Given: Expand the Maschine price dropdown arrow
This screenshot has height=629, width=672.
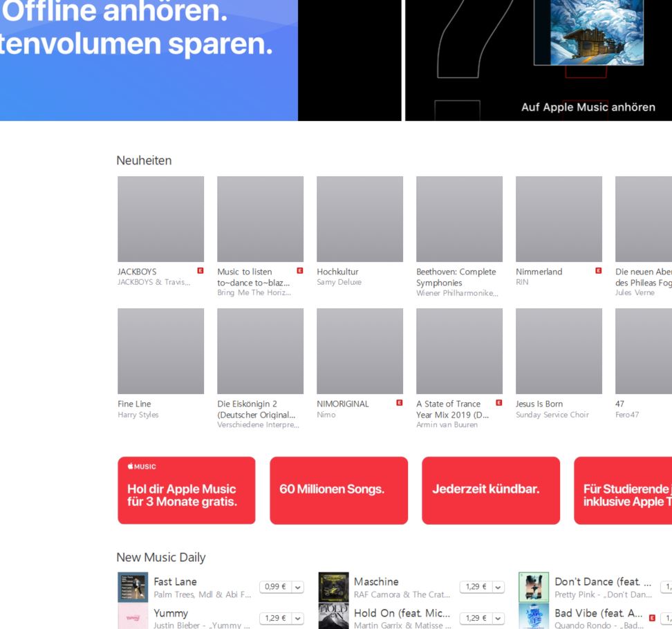Looking at the screenshot, I should pos(498,587).
